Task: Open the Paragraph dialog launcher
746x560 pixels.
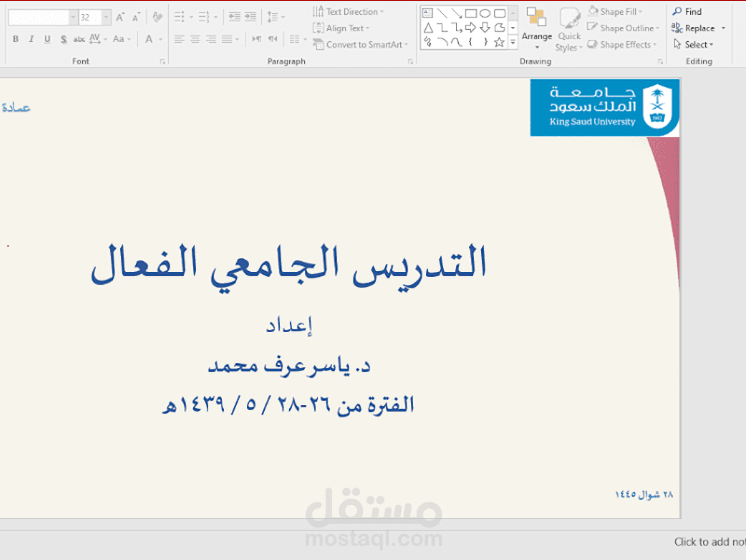Action: (x=410, y=61)
